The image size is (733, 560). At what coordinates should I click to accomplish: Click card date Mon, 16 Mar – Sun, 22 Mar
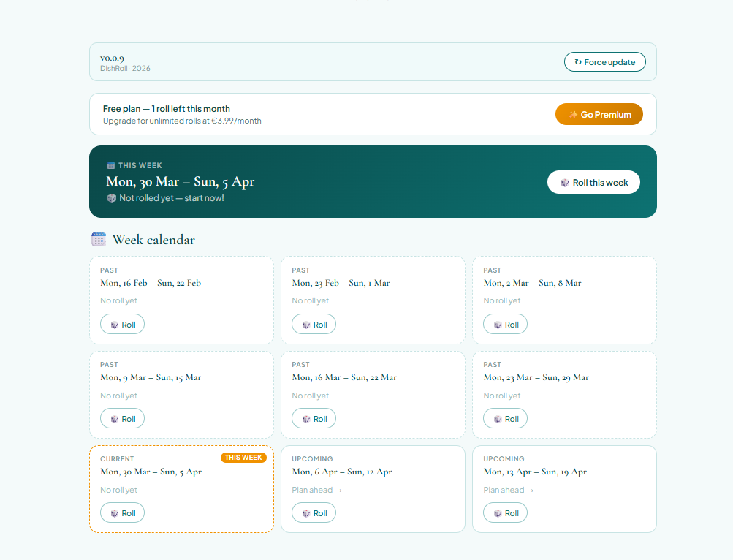344,377
